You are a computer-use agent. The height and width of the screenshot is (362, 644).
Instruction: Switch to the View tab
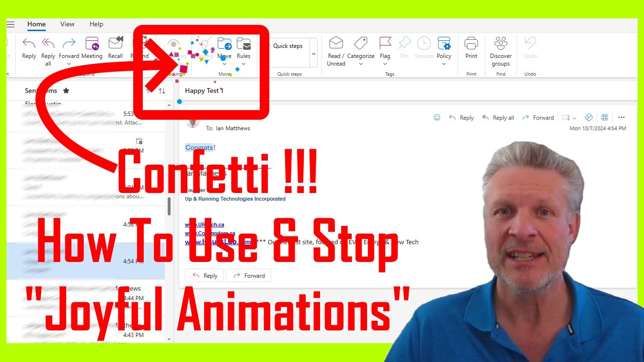(67, 24)
